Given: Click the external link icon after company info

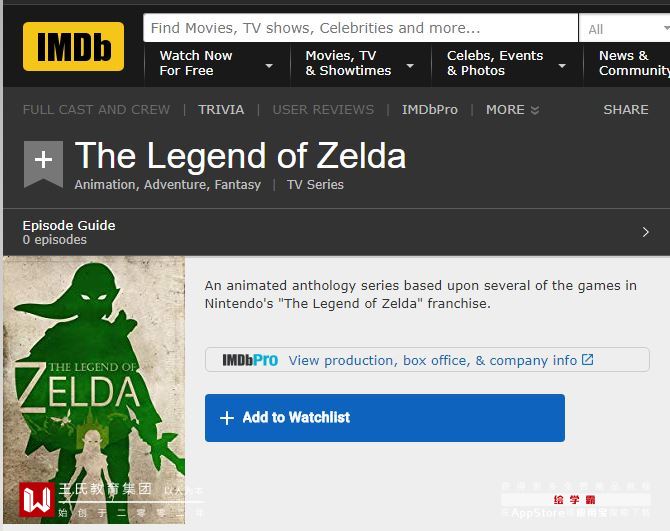Looking at the screenshot, I should tap(588, 360).
